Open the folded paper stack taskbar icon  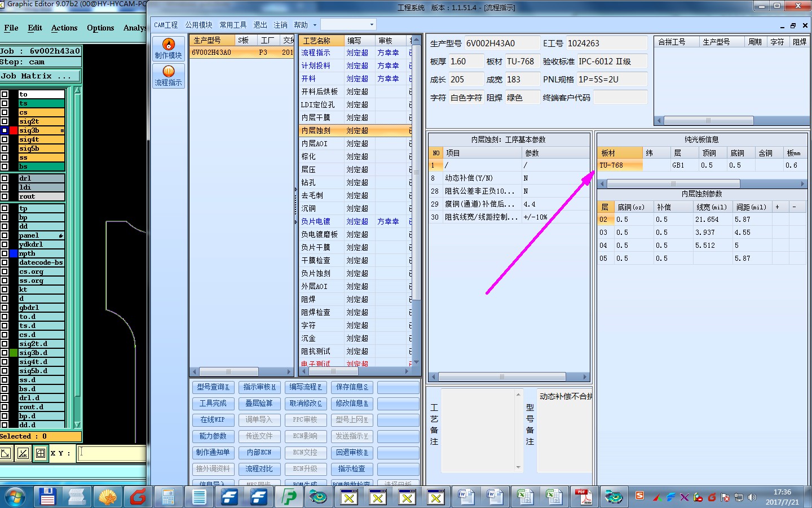(x=77, y=497)
